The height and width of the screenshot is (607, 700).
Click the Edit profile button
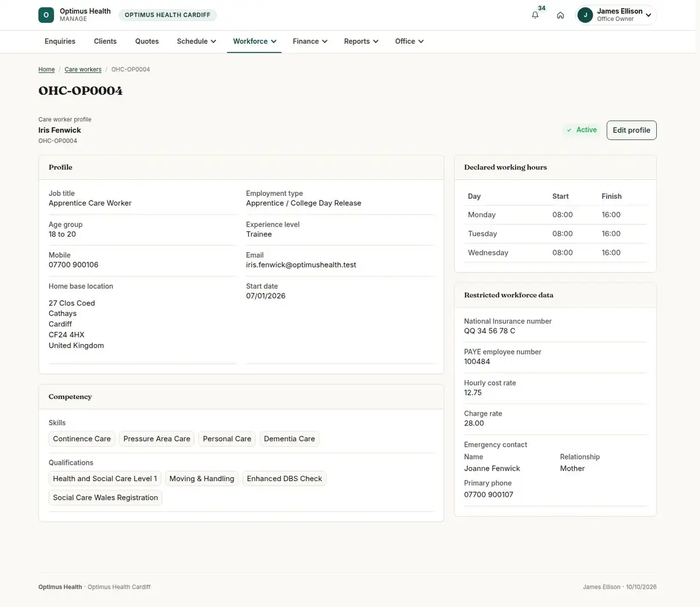tap(631, 130)
